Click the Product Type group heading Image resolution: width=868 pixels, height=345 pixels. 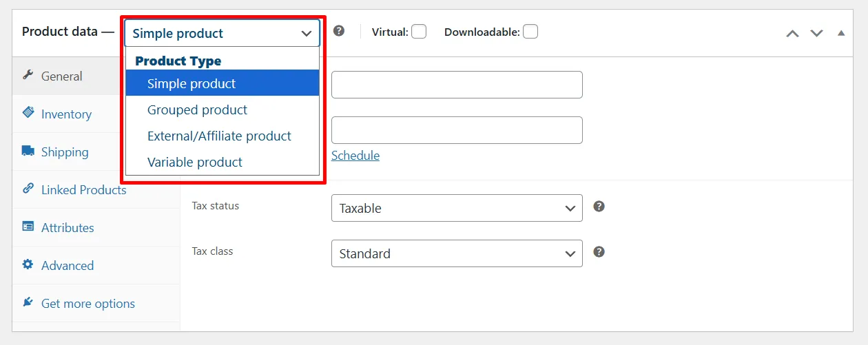pyautogui.click(x=178, y=61)
